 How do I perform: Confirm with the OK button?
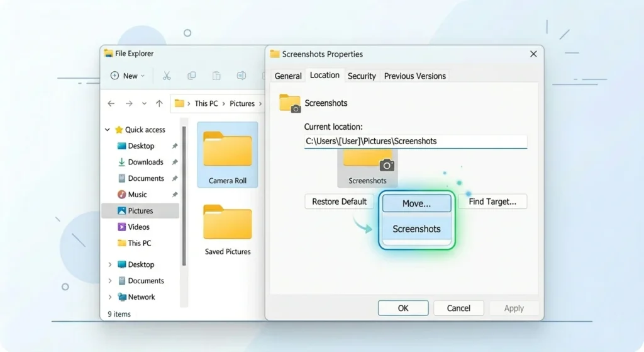tap(403, 308)
